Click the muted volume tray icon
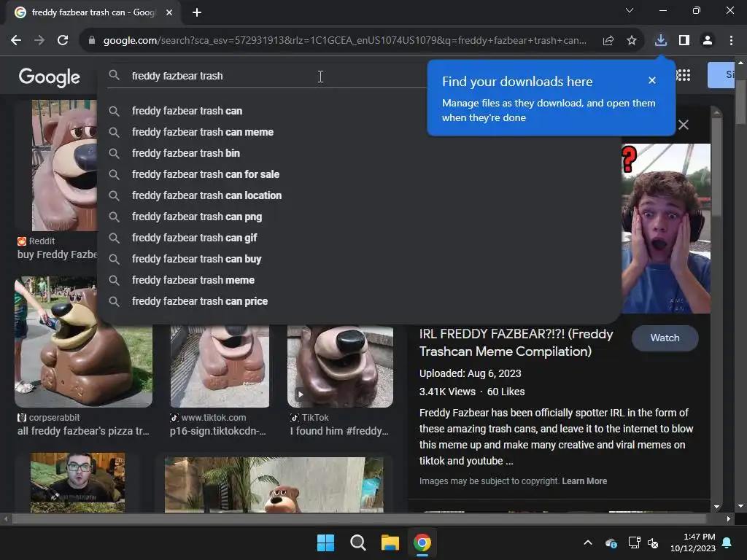 653,542
